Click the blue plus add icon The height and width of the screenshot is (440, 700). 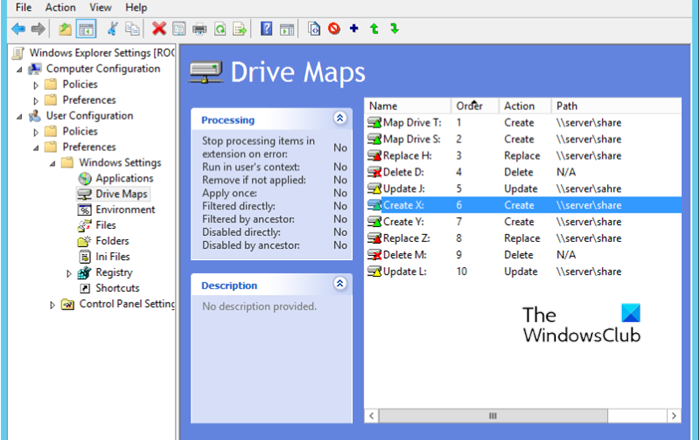(x=354, y=29)
